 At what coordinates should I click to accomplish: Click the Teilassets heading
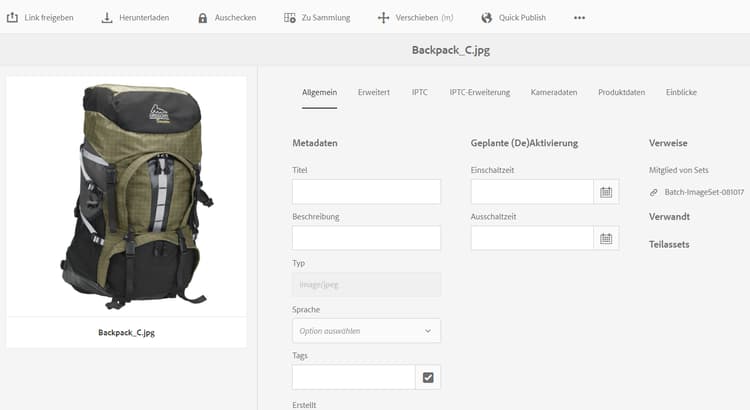point(669,244)
